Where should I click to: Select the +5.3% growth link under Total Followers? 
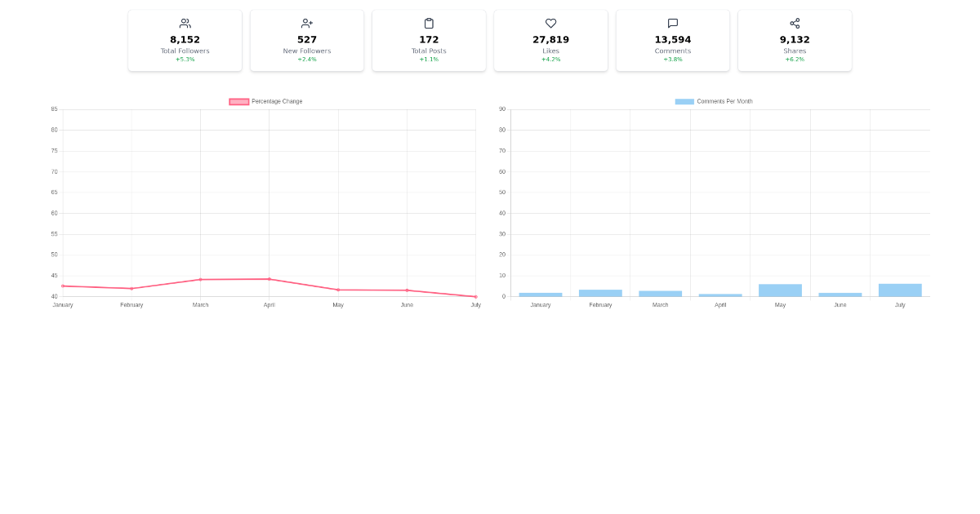click(185, 60)
